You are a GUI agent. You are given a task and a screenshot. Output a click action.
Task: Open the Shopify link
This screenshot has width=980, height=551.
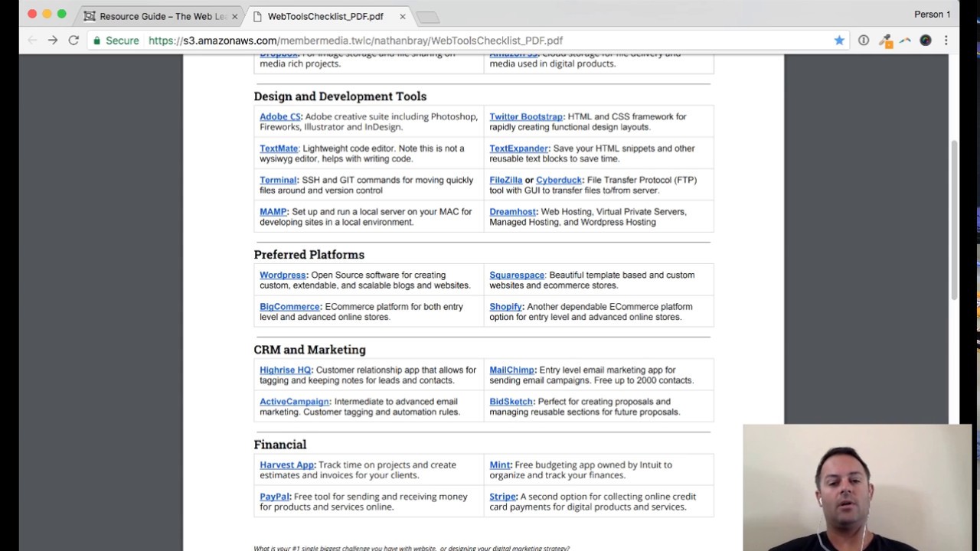tap(505, 306)
